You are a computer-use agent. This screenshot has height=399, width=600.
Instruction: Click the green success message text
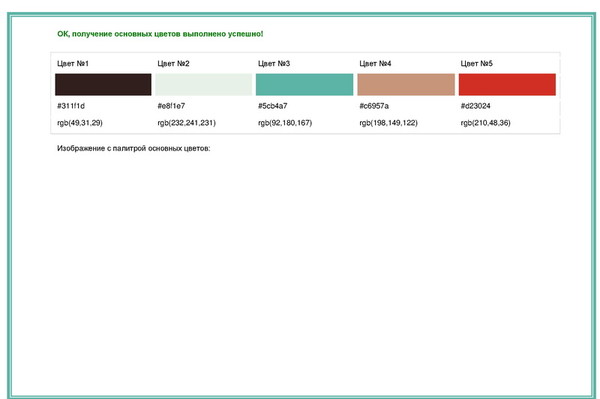tap(160, 34)
